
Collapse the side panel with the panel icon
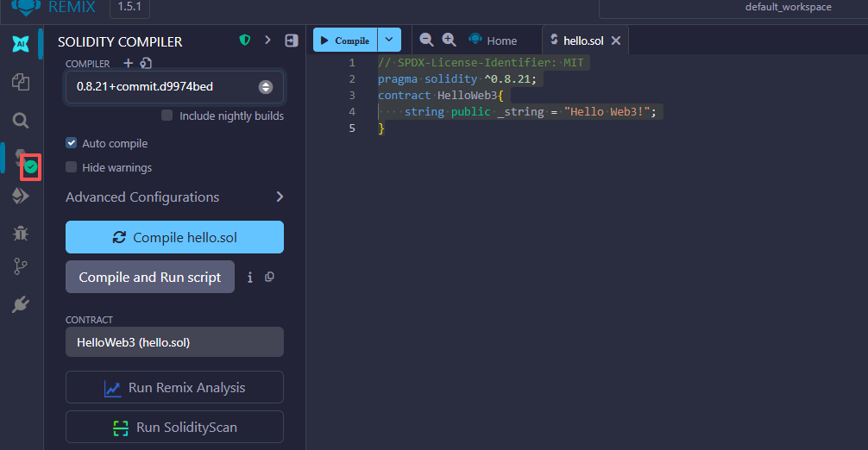point(292,41)
